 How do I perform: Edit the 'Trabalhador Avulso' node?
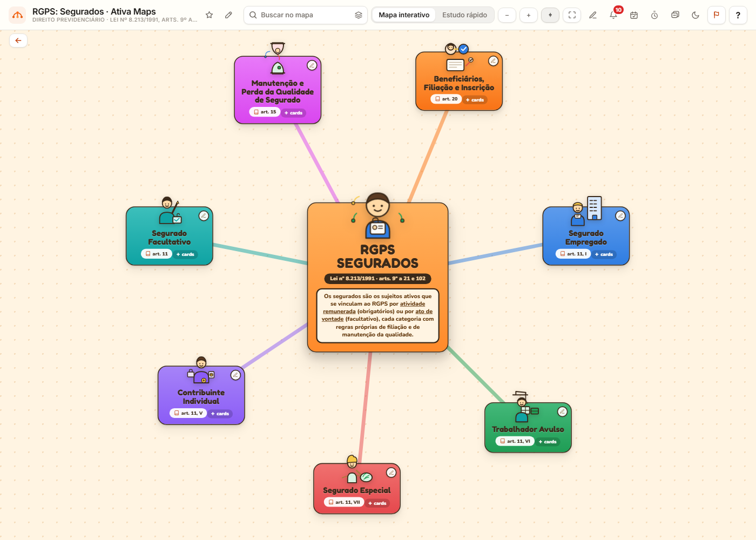[x=562, y=411]
